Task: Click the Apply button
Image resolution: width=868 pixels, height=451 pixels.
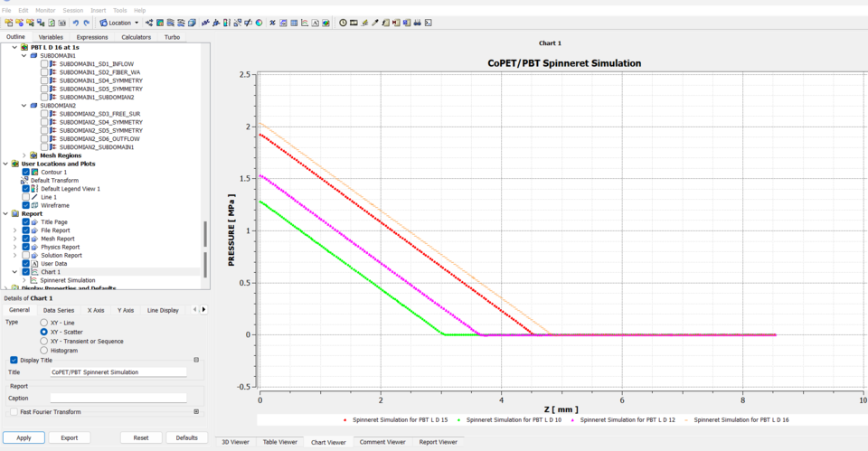Action: point(24,437)
